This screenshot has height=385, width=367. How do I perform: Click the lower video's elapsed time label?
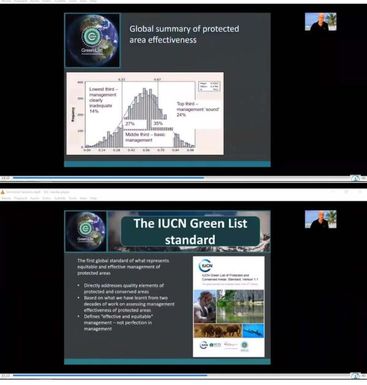click(x=5, y=376)
